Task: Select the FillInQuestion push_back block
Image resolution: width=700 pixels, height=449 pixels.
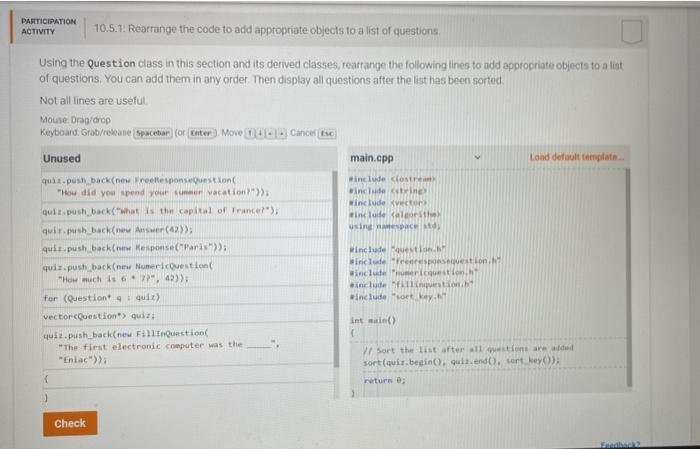Action: [x=188, y=346]
